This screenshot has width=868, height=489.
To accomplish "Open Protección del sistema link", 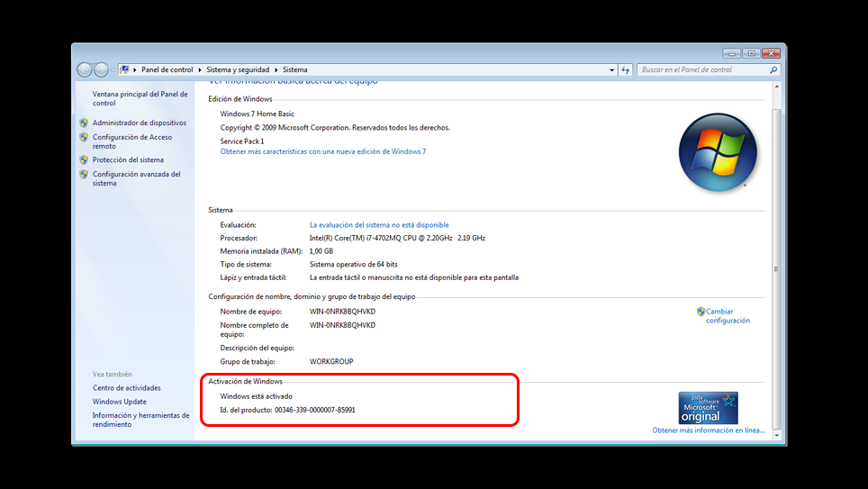I will (128, 160).
